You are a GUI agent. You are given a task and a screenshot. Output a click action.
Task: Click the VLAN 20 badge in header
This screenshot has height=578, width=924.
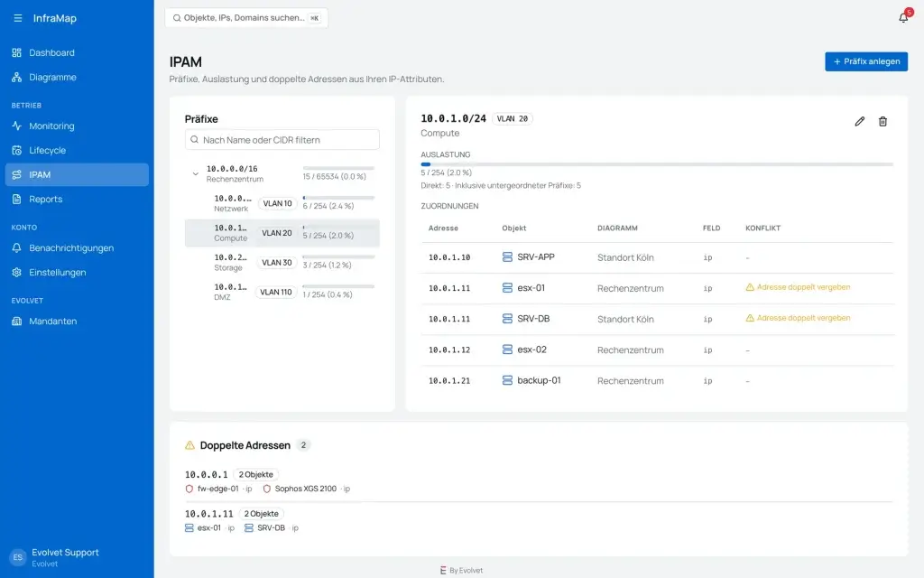pyautogui.click(x=513, y=118)
